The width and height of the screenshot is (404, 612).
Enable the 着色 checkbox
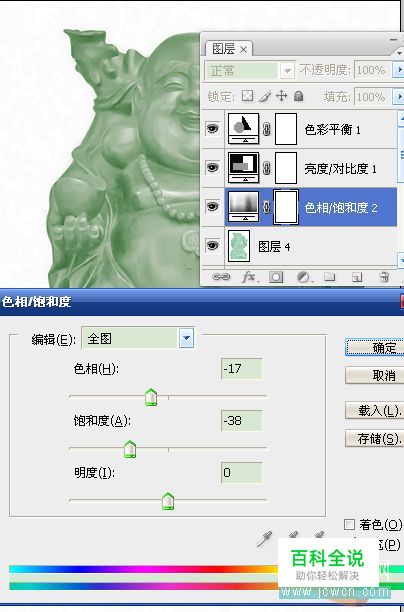coord(349,524)
